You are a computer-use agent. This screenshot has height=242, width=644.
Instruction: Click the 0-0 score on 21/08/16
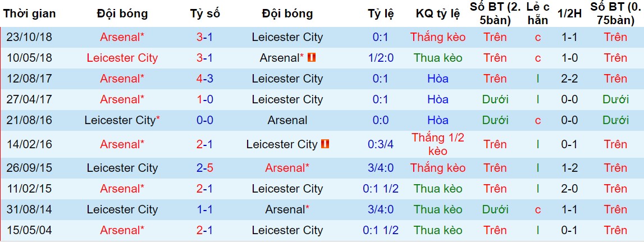pos(204,120)
